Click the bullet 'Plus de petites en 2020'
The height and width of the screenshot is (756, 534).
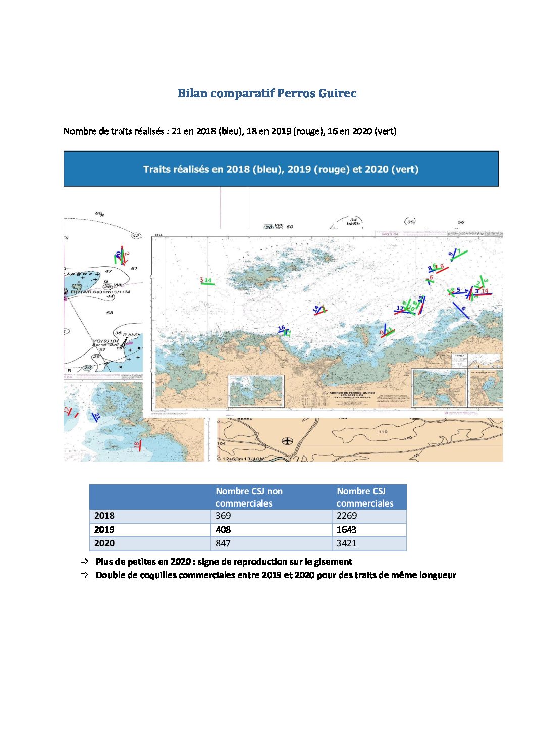point(224,562)
